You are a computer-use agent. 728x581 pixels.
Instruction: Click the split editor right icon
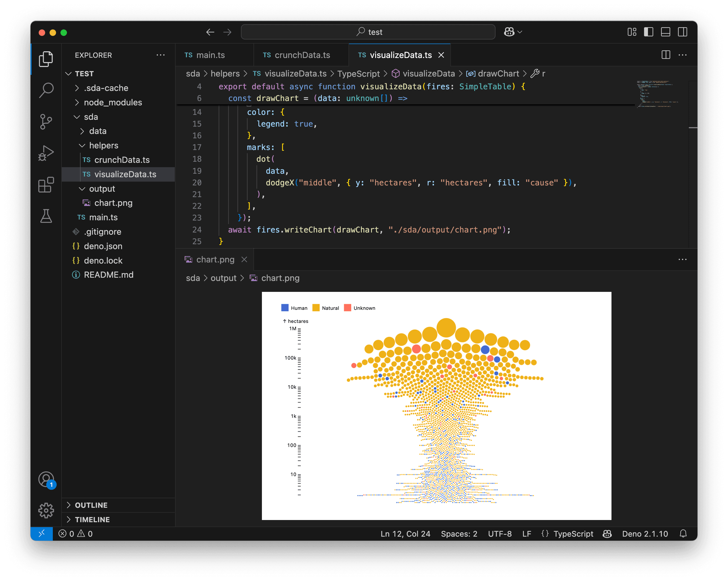point(666,55)
